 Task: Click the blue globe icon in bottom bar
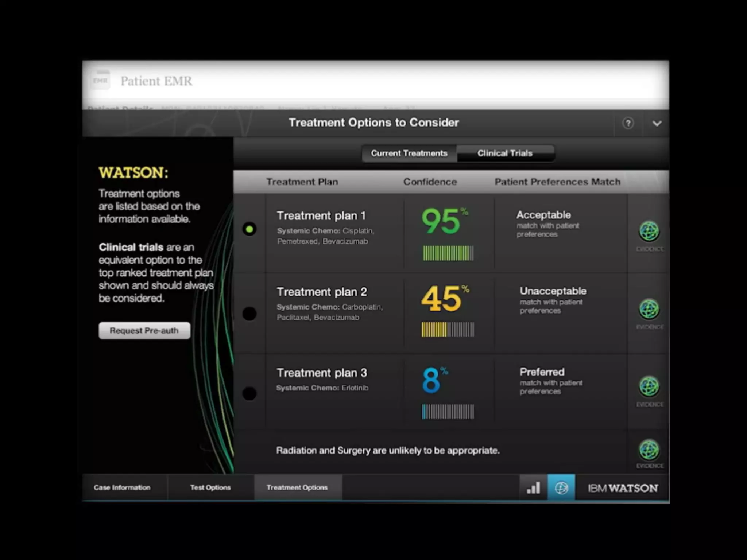pyautogui.click(x=561, y=487)
